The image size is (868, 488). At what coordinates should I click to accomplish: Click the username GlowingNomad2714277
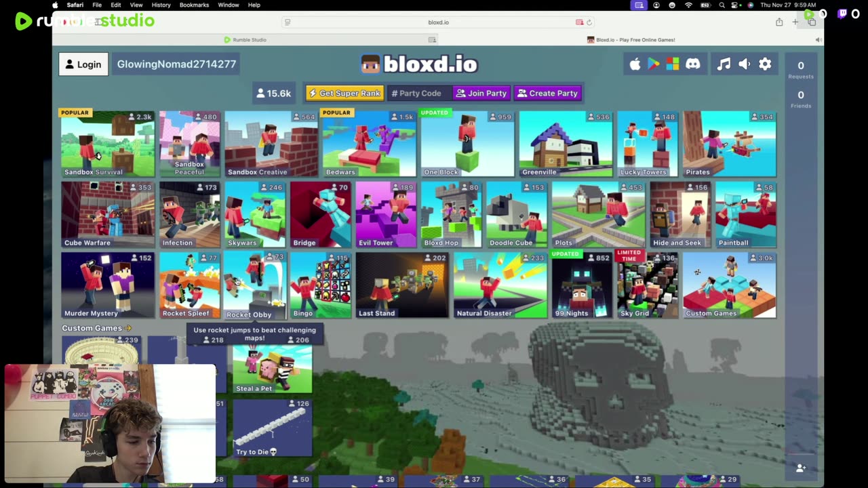[x=176, y=64]
